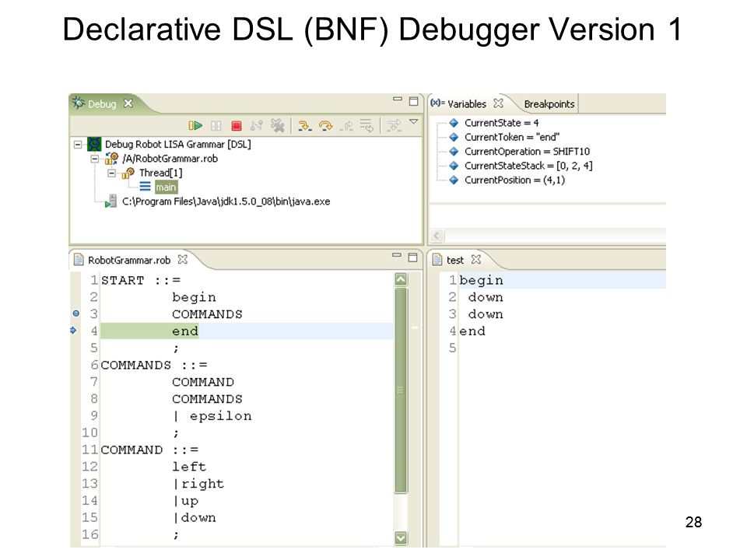Select the main stack frame entry
This screenshot has height=560, width=747.
coord(166,187)
